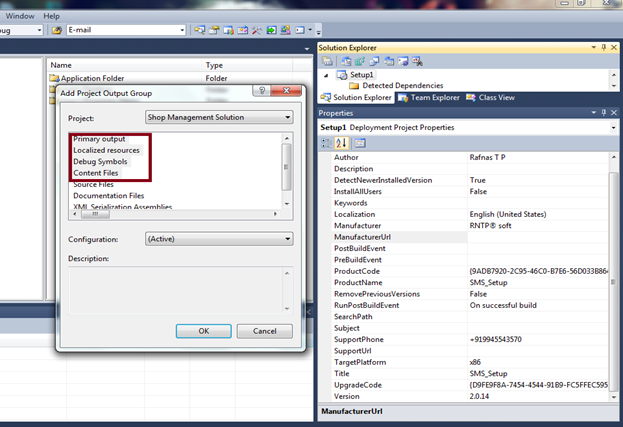Open Launch Conditions Editor icon
623x427 pixels.
click(x=417, y=61)
